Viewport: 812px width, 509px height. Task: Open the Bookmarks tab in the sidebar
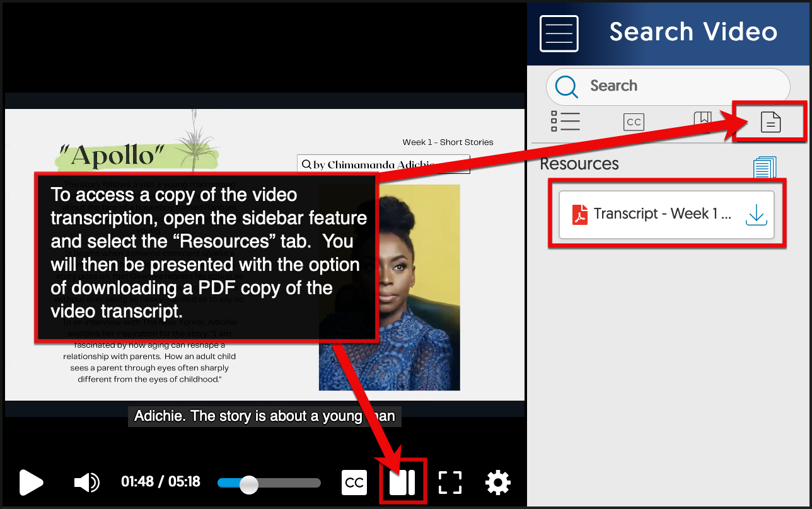[702, 122]
